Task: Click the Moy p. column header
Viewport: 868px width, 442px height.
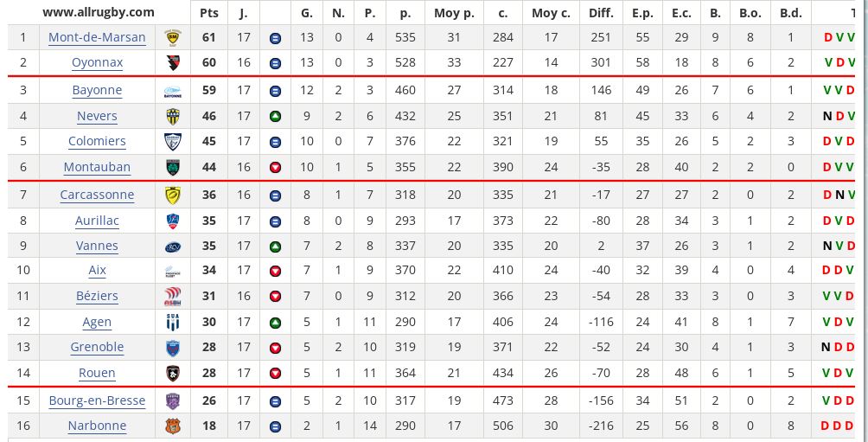Action: click(455, 13)
